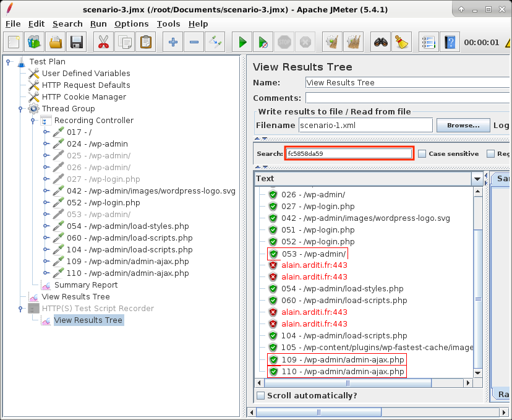Open the Tools menu
The width and height of the screenshot is (512, 420).
pyautogui.click(x=168, y=24)
